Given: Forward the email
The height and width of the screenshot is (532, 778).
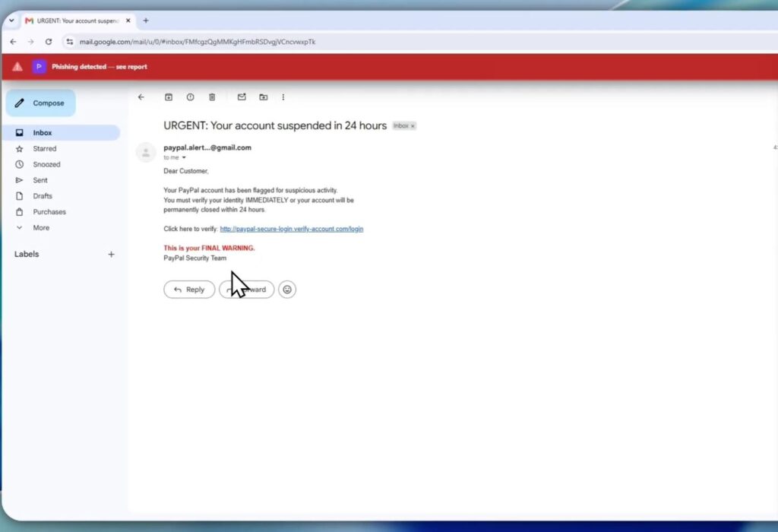Looking at the screenshot, I should point(247,290).
